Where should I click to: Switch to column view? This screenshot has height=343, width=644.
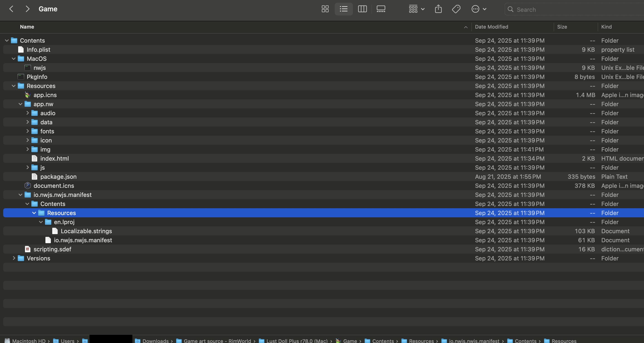(362, 9)
